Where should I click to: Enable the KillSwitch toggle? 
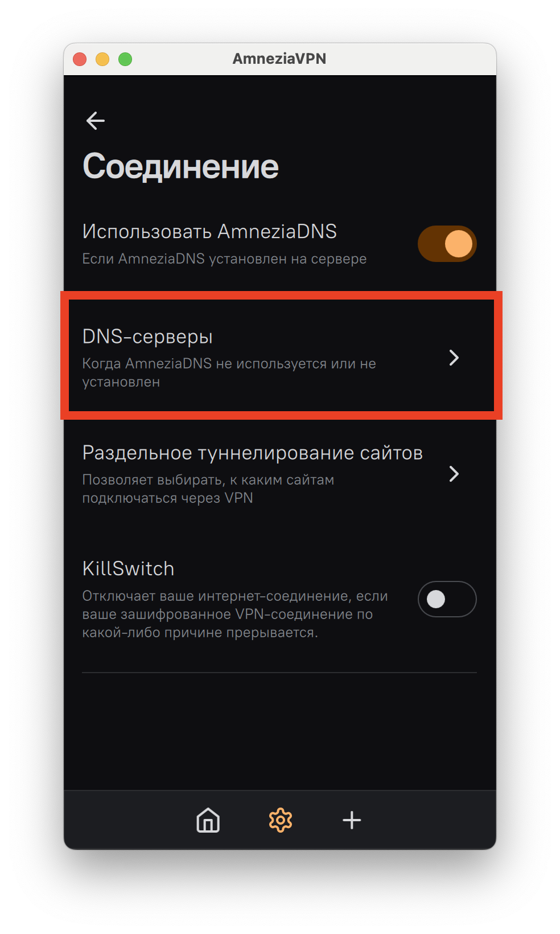[447, 599]
